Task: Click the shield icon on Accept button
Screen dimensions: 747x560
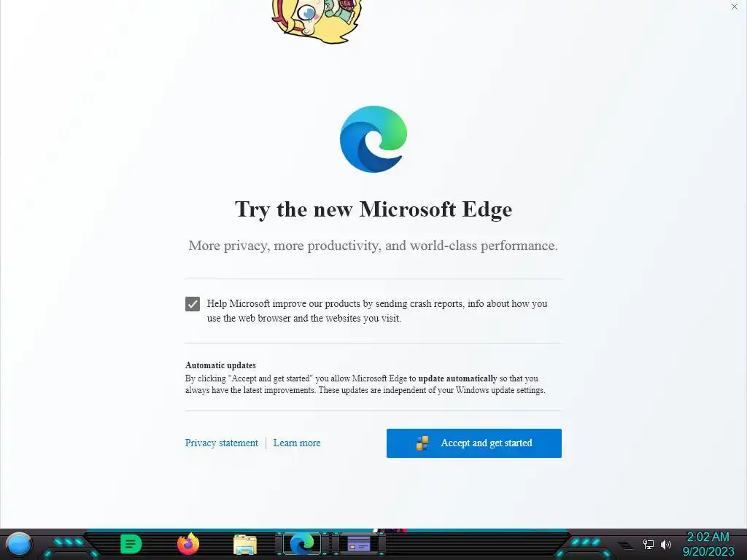Action: pos(422,443)
